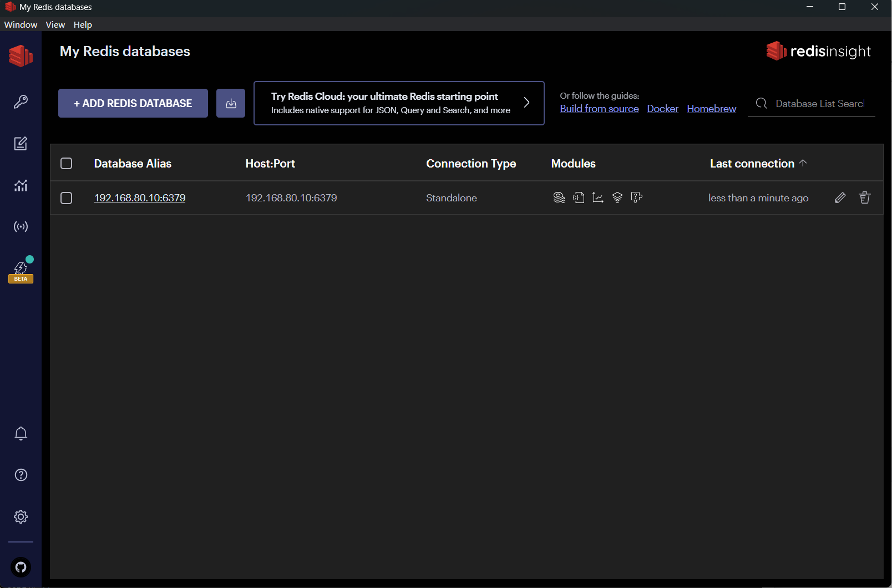
Task: Click the search module icon for 192.168.80.10:6379
Action: click(559, 197)
